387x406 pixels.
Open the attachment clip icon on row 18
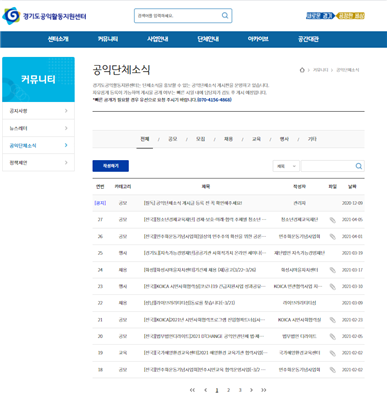pos(332,370)
